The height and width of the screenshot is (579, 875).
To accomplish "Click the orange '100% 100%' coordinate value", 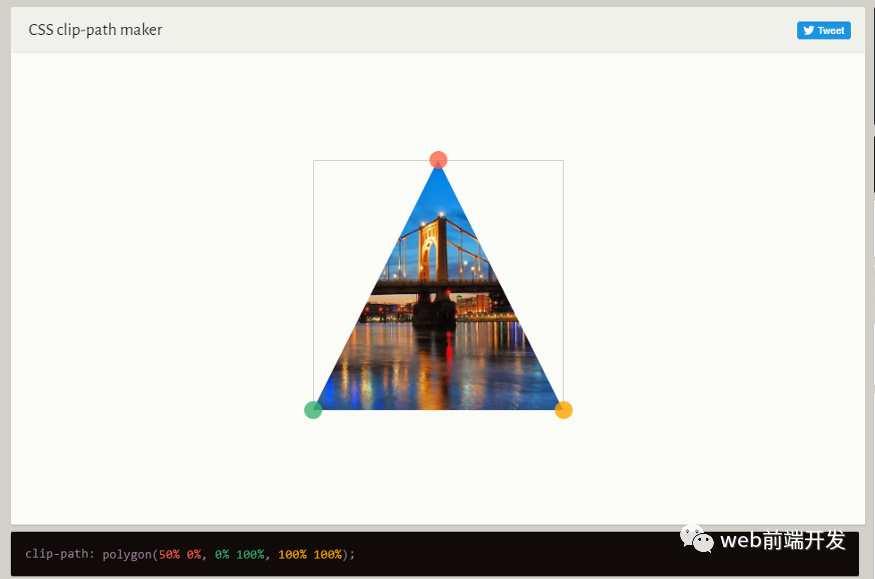I will 310,554.
